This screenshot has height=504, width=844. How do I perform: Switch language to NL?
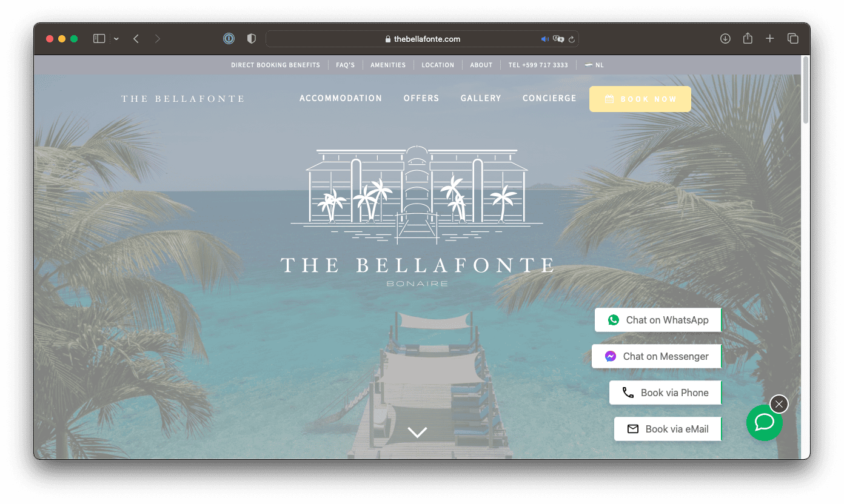(x=594, y=65)
